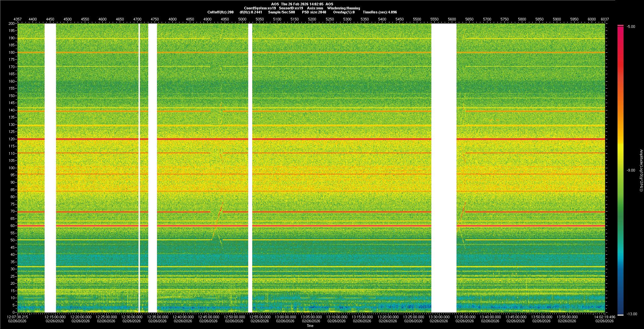644x329 pixels.
Task: Click the -5.00 colorbar maximum label
Action: 631,27
